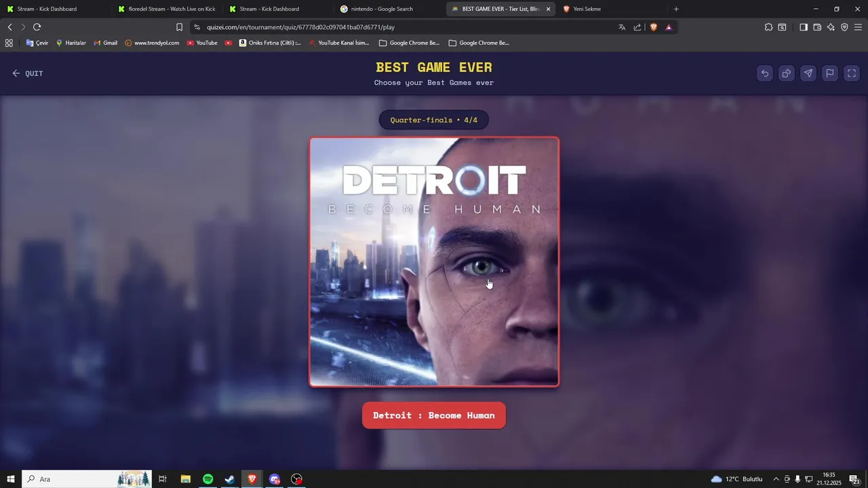Open Steam from taskbar
Screen dimensions: 868x488
(230, 479)
